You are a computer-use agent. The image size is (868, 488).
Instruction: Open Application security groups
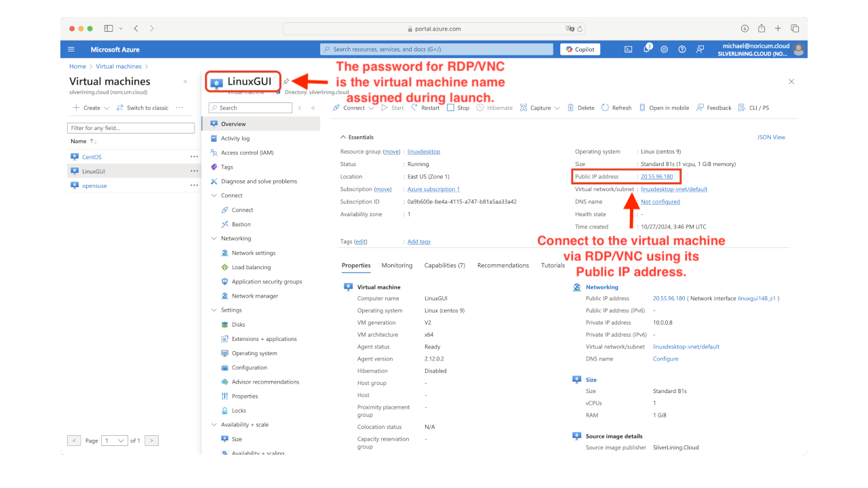coord(267,281)
